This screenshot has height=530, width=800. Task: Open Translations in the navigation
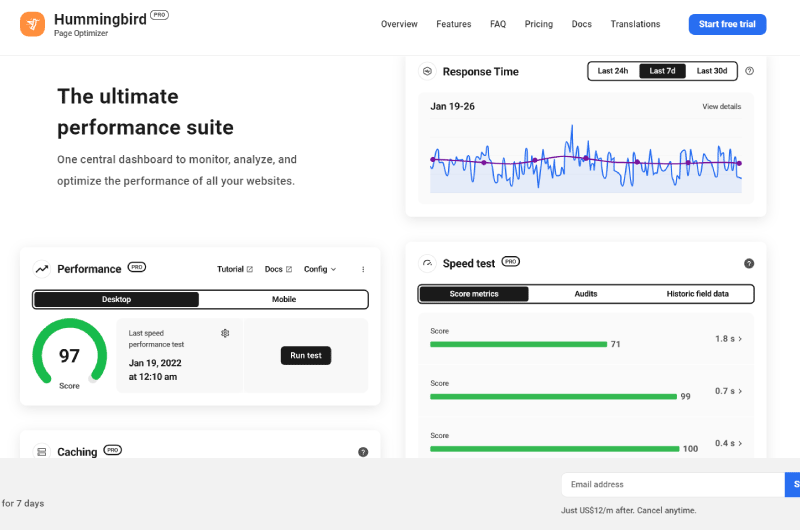635,24
